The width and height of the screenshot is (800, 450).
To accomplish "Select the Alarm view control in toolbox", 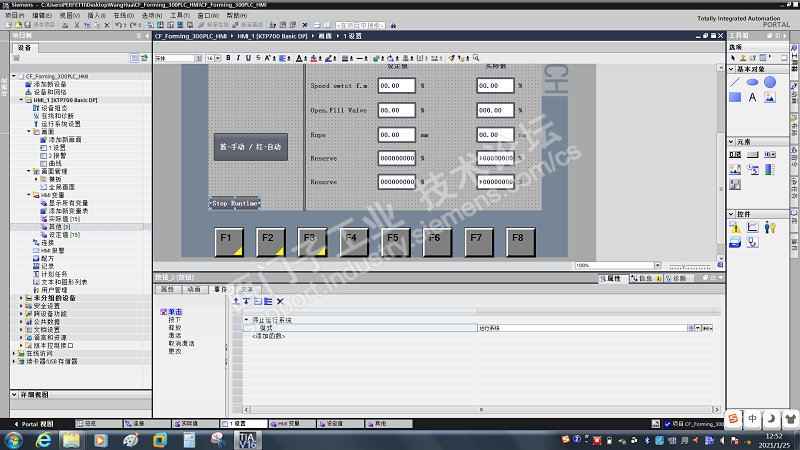I will (735, 228).
